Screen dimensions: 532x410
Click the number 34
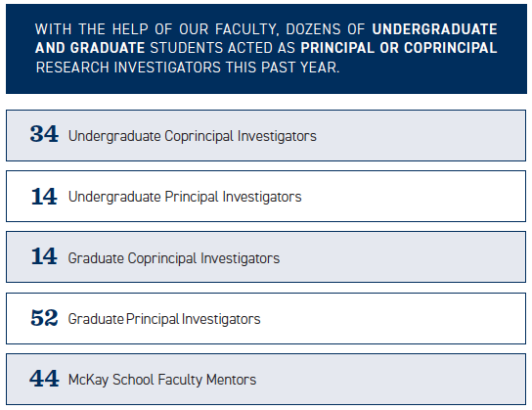coord(44,134)
